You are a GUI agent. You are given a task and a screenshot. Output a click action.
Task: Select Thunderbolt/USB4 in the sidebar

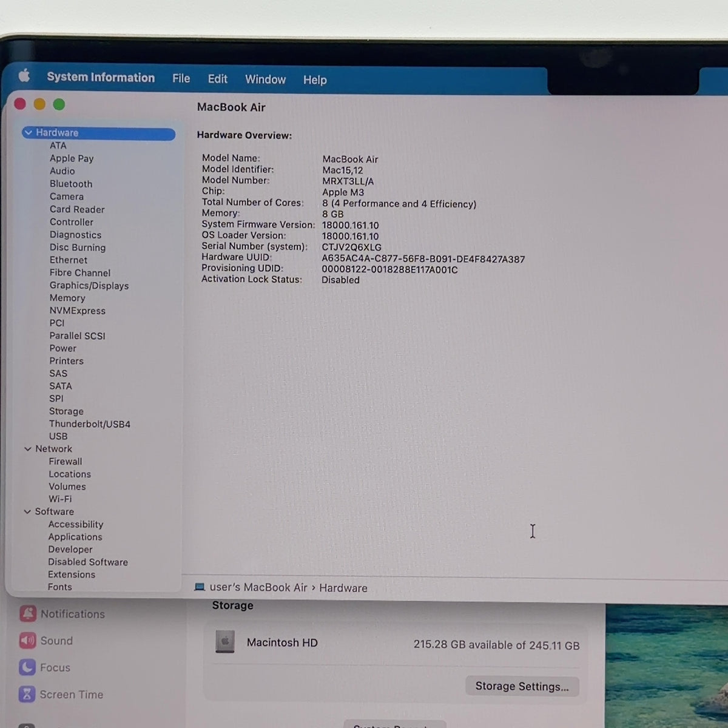90,424
